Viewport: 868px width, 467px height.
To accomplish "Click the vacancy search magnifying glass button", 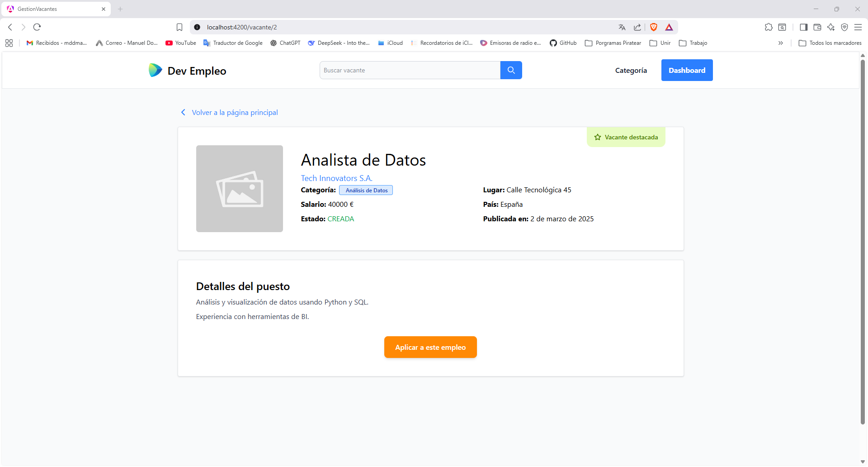I will [x=511, y=70].
